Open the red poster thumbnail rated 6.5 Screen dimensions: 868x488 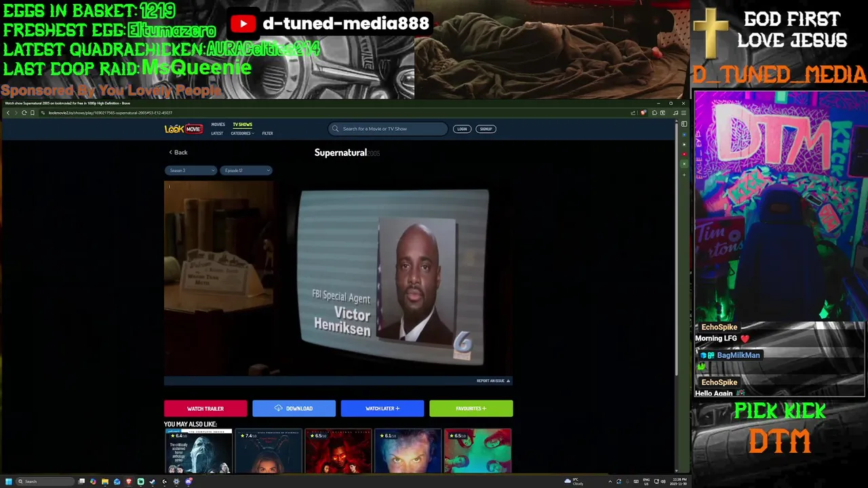[338, 451]
